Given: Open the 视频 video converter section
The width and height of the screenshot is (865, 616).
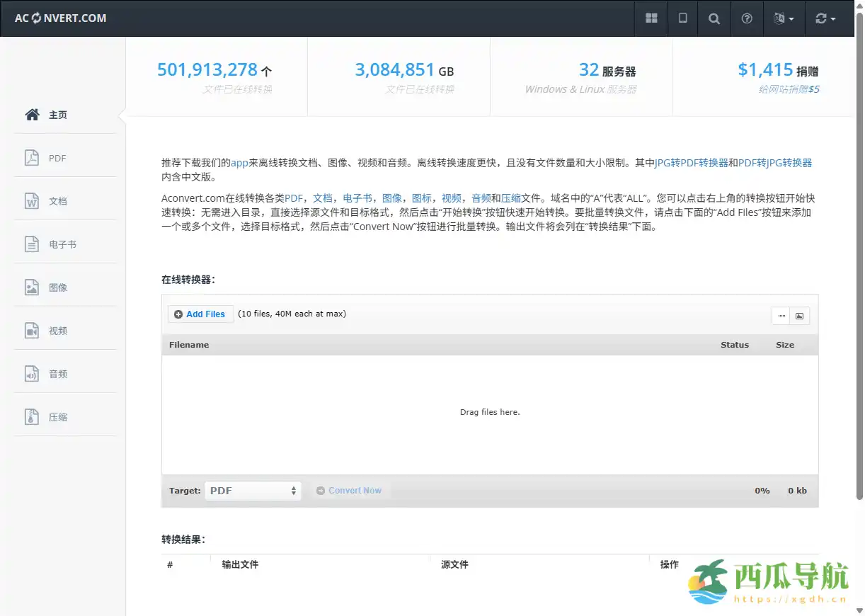Looking at the screenshot, I should (x=57, y=330).
